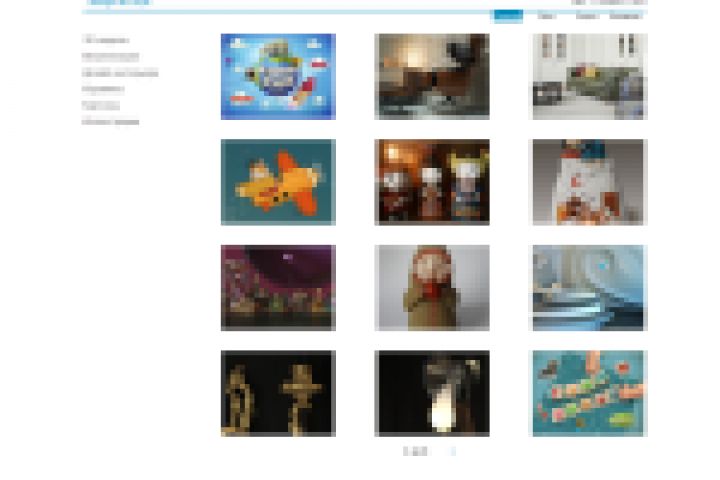Viewport: 720px width, 480px height.
Task: Click the blue site logo at top left
Action: [118, 2]
